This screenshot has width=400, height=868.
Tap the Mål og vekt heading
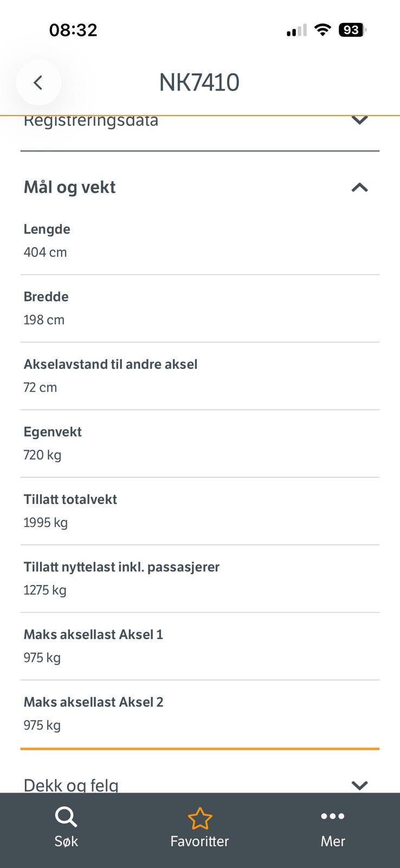point(69,187)
